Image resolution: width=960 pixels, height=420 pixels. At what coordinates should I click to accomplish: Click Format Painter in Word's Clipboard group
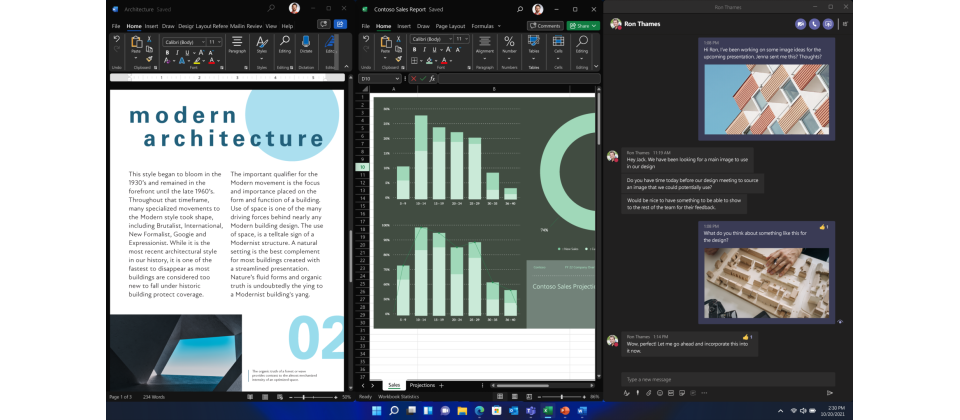[x=149, y=59]
